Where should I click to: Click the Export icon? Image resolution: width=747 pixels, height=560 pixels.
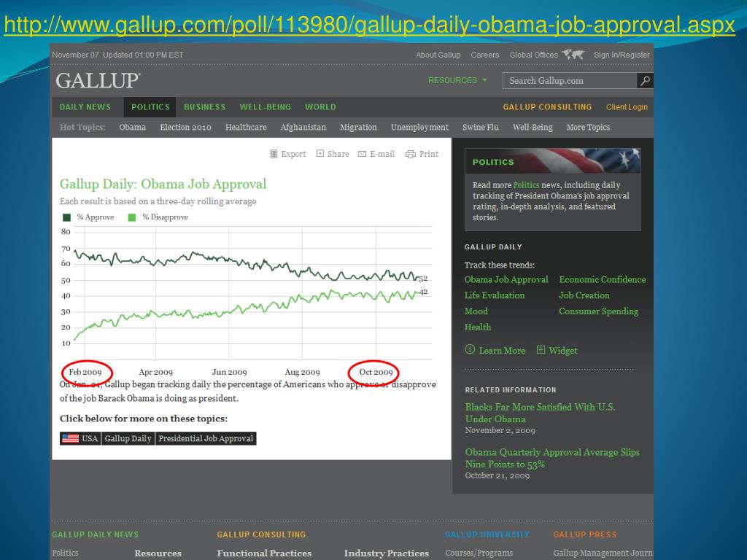[274, 154]
